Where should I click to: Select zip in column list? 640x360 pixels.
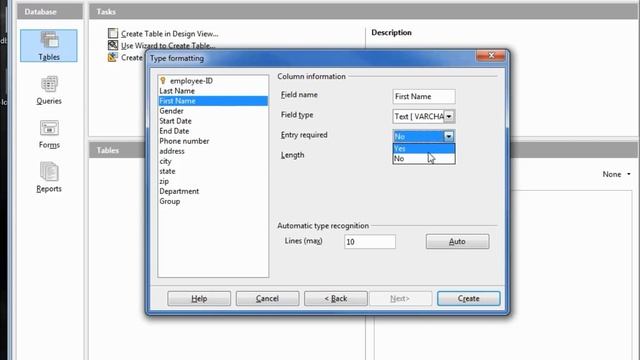click(x=213, y=181)
